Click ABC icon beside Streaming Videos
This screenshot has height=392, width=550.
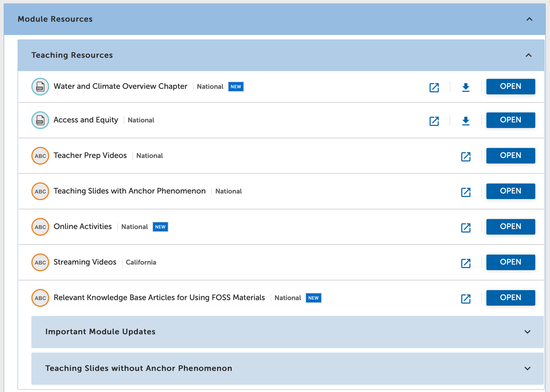pos(40,262)
